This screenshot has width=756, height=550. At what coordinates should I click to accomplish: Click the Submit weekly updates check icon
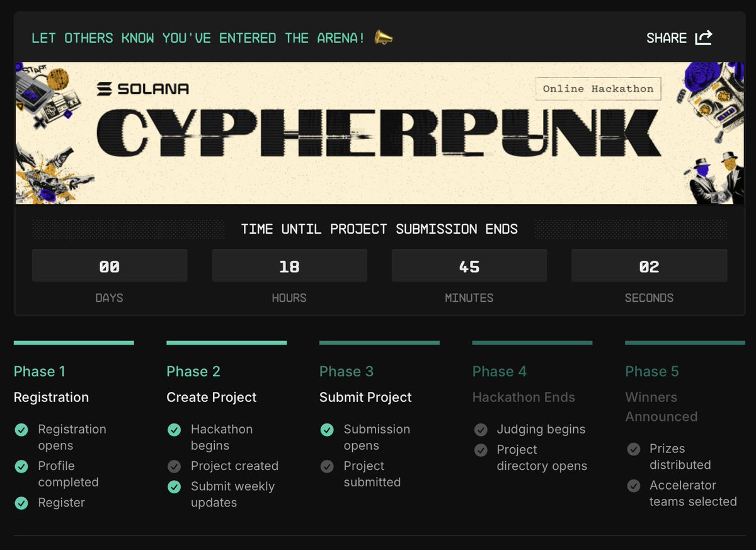pos(174,486)
